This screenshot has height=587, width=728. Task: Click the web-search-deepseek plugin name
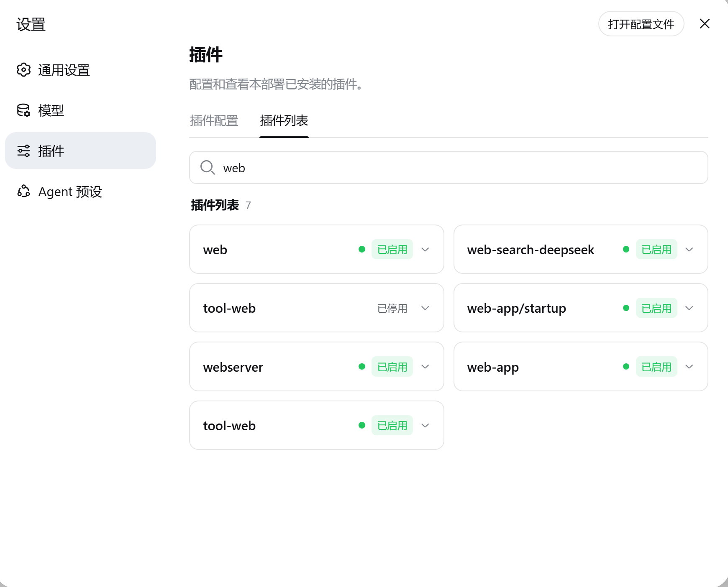(x=531, y=250)
